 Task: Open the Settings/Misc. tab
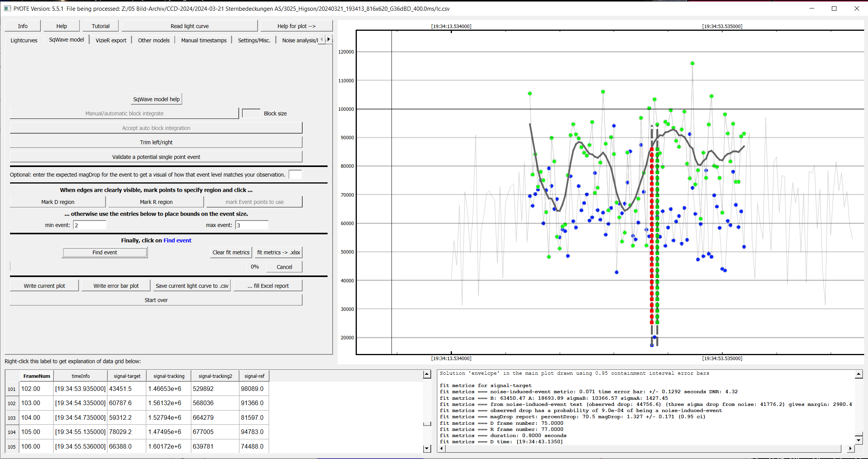click(254, 40)
